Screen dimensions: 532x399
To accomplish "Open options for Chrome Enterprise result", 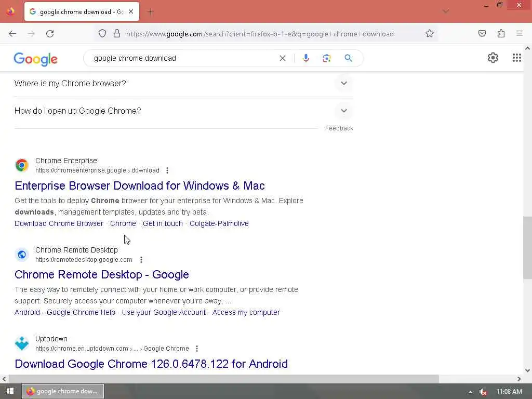I will pyautogui.click(x=167, y=170).
